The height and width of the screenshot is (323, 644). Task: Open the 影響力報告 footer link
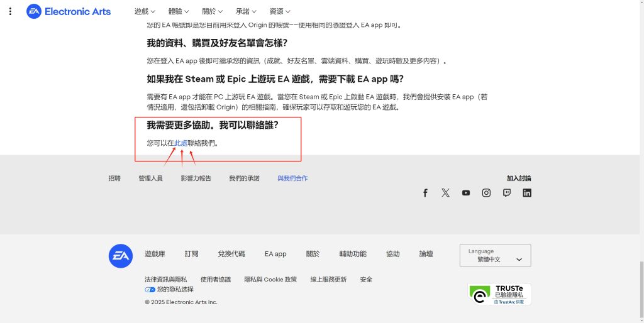pos(196,178)
